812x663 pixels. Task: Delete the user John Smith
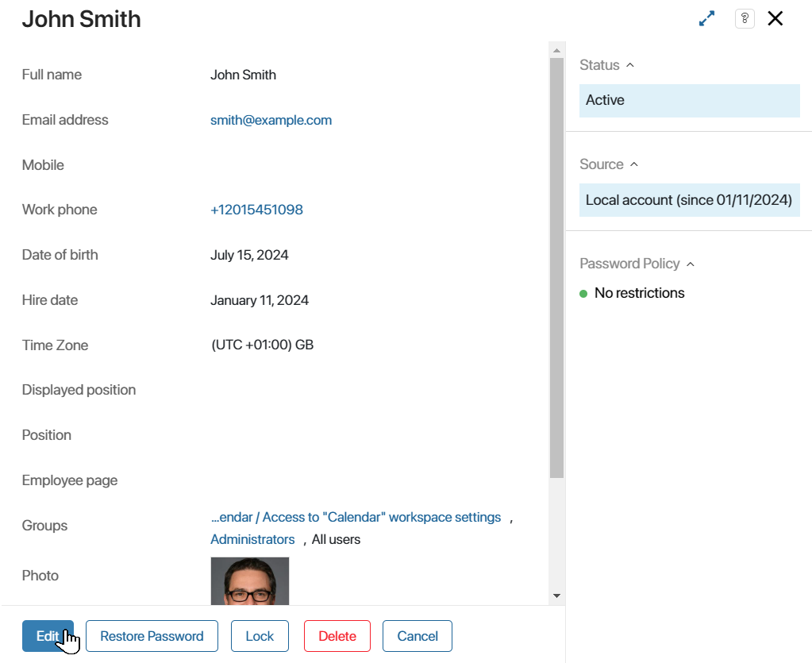tap(337, 636)
